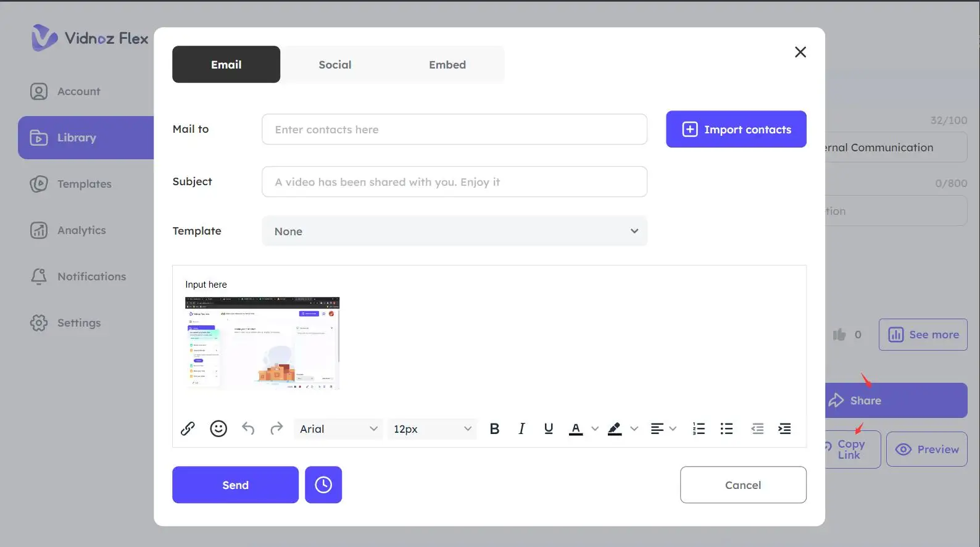Increase indent of the text

(x=784, y=428)
